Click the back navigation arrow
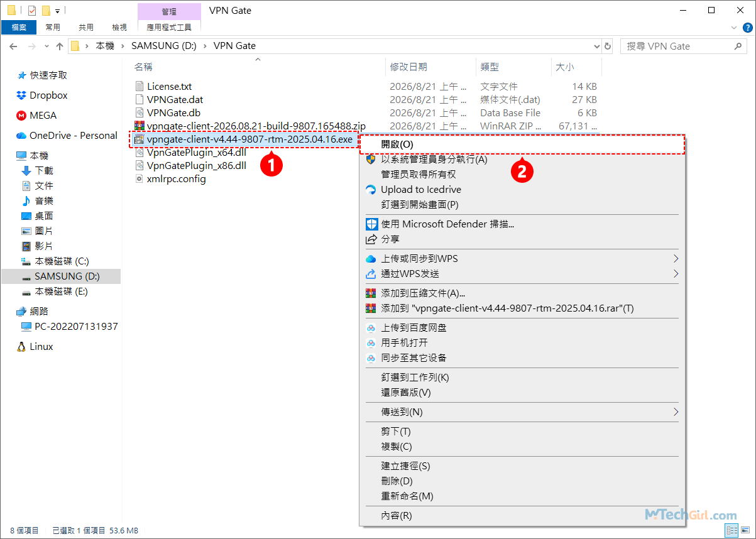 (13, 46)
